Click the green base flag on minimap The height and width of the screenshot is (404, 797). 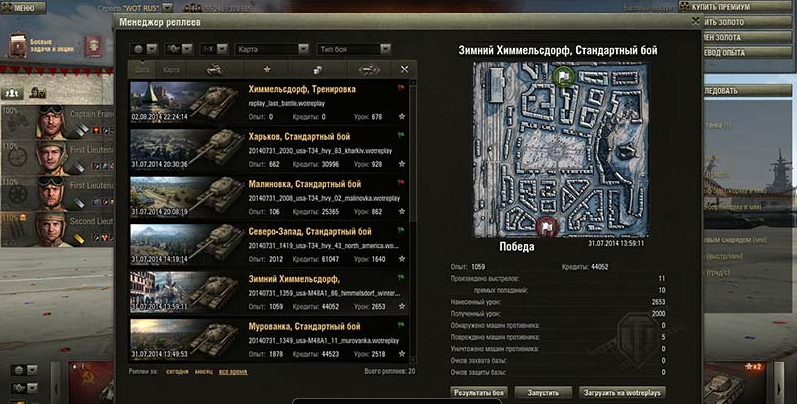point(563,77)
